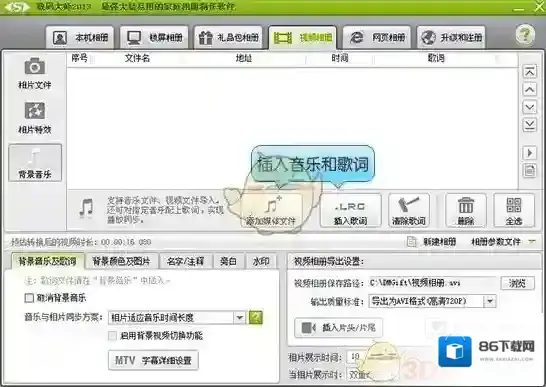Viewport: 546px width, 387px height.
Task: Switch to the 锁屏相册 tab
Action: point(154,37)
